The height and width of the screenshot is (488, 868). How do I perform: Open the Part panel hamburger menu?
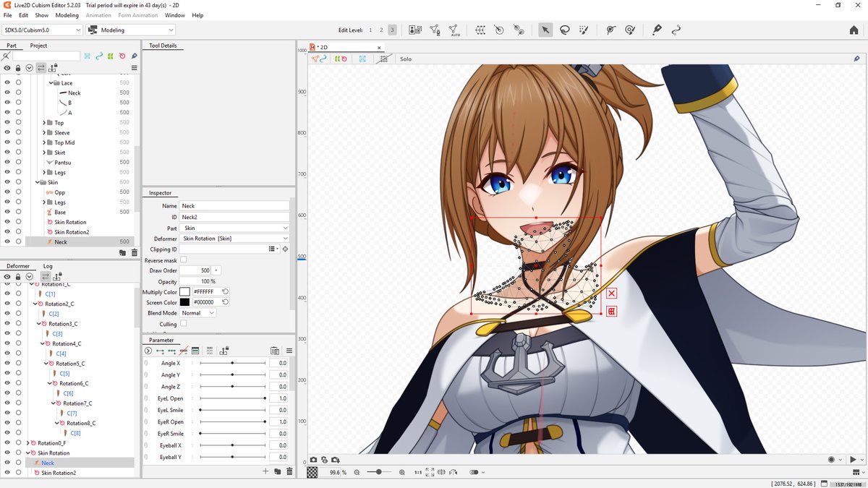134,67
